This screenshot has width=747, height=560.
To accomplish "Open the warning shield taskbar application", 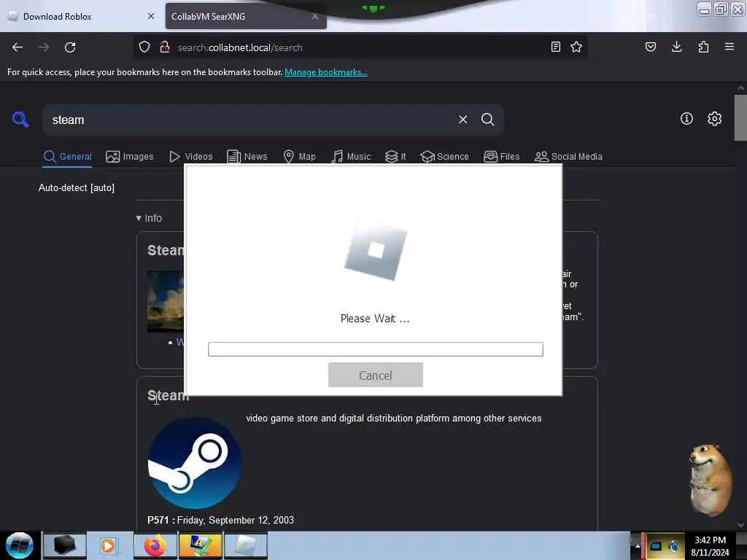I will point(200,545).
